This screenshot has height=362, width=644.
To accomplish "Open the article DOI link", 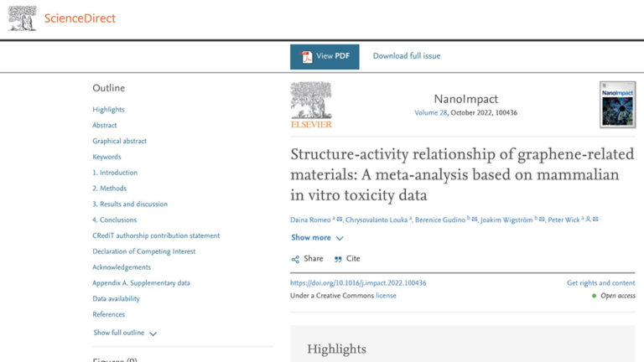I will pyautogui.click(x=358, y=282).
